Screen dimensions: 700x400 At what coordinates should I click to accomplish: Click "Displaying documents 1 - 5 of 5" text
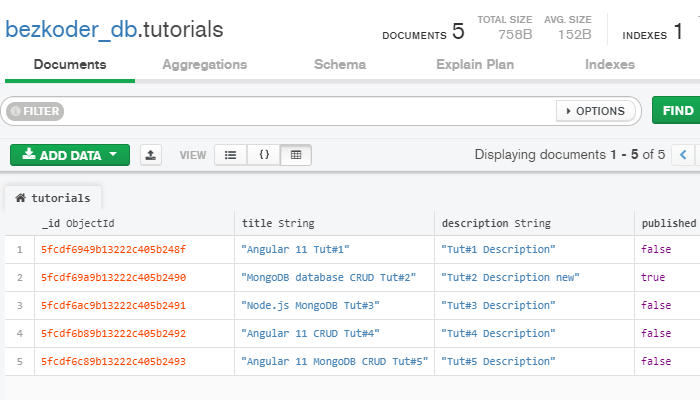[x=570, y=154]
